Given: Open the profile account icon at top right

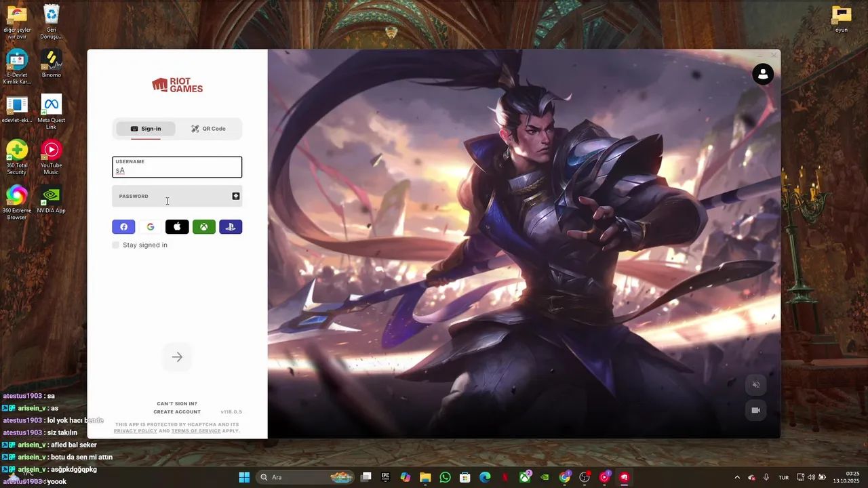Looking at the screenshot, I should coord(763,74).
